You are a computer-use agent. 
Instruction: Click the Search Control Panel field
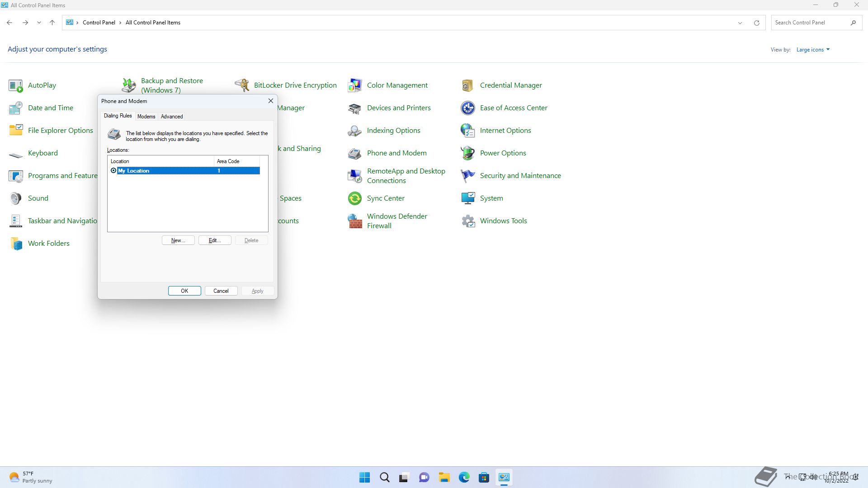tap(809, 23)
